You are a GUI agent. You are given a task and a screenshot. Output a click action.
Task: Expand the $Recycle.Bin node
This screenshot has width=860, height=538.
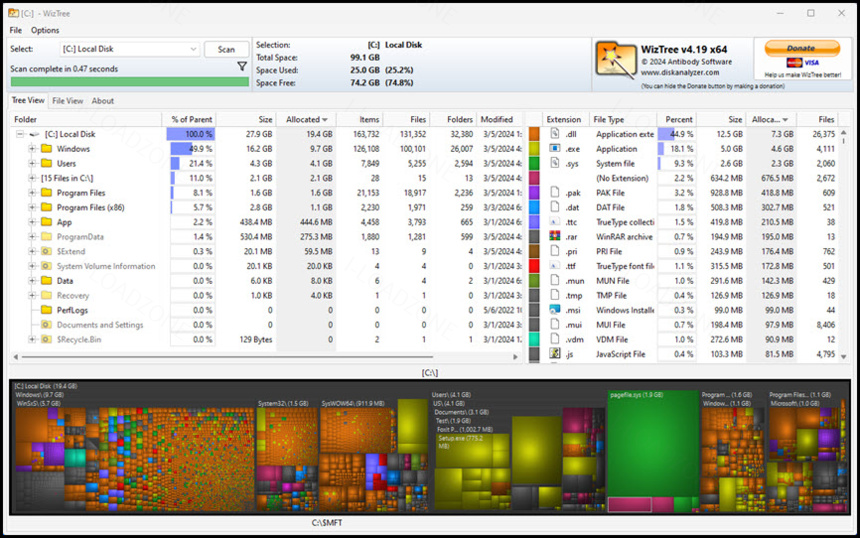[x=32, y=339]
